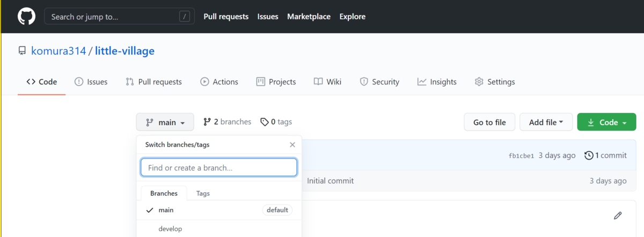Screen dimensions: 644x237
Task: Open the main branch dropdown
Action: point(165,122)
